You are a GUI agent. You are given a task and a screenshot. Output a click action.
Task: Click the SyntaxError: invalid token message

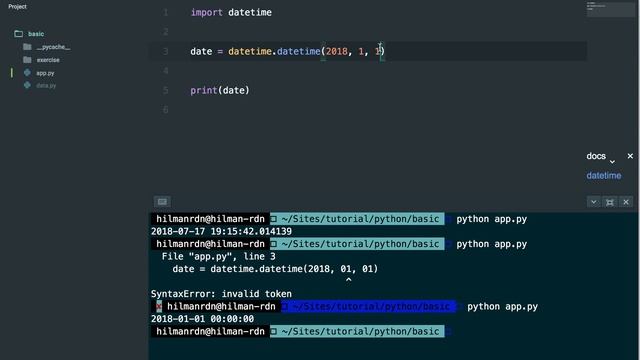pyautogui.click(x=221, y=294)
